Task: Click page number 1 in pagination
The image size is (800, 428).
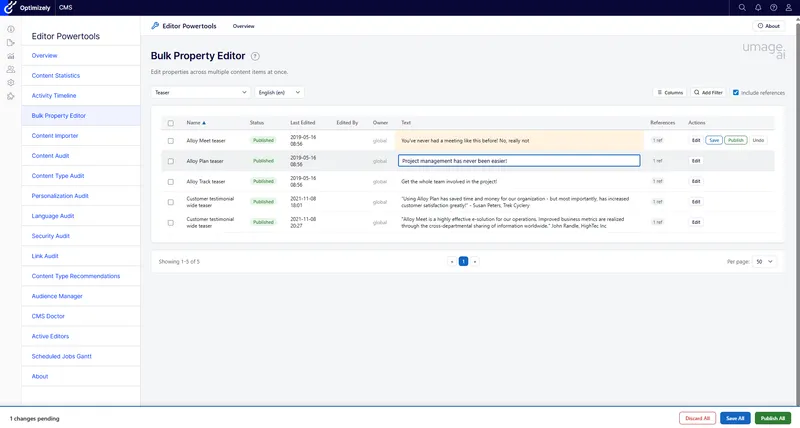Action: pyautogui.click(x=463, y=262)
